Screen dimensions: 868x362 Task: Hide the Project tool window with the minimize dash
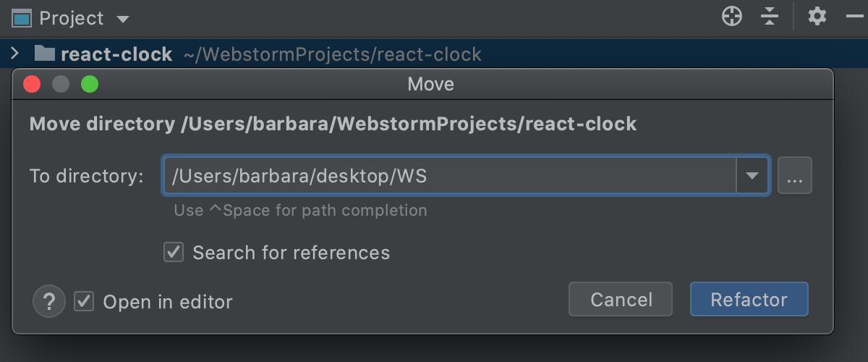tap(854, 17)
